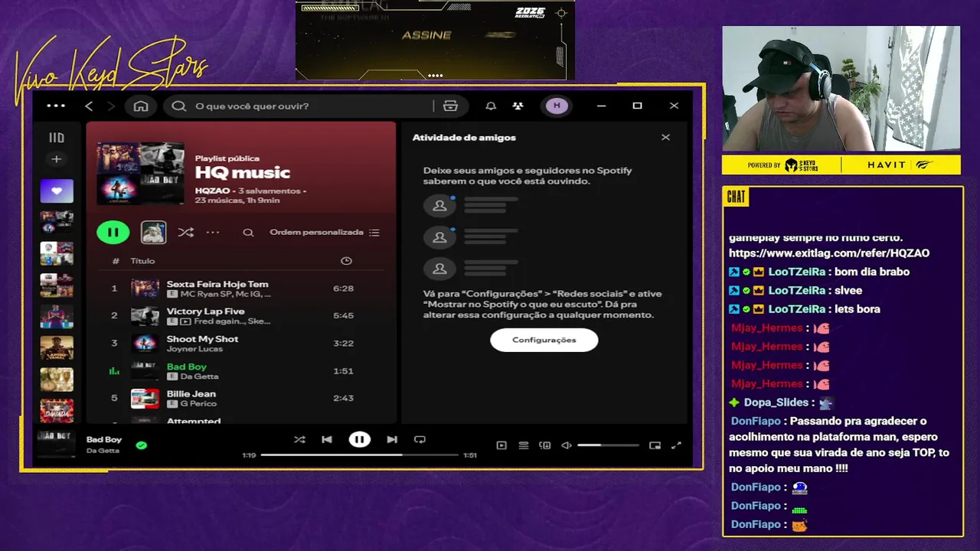Open the exitlag.com/refer/HQZAO chat link
Image resolution: width=980 pixels, height=551 pixels.
coord(829,253)
